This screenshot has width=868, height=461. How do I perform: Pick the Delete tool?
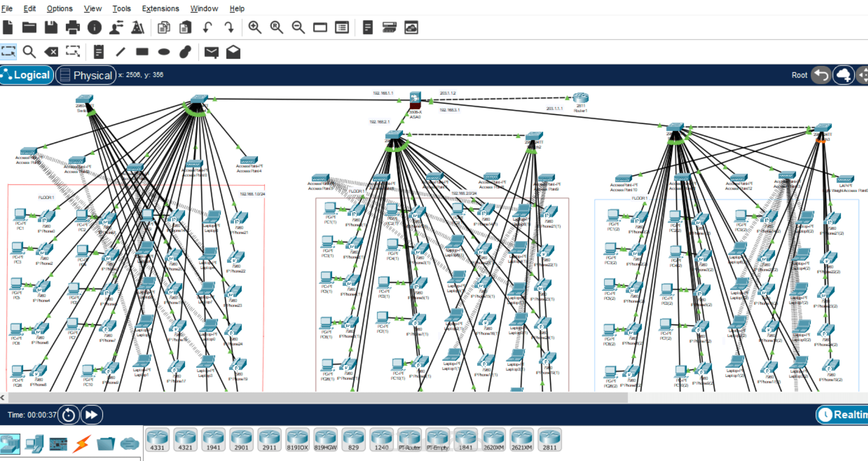[51, 52]
